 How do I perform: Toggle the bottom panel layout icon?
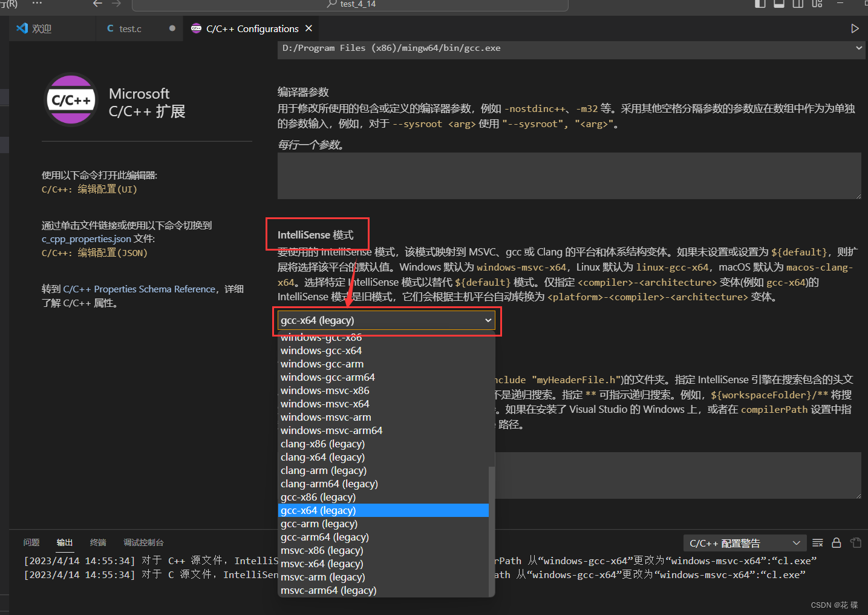pos(779,4)
